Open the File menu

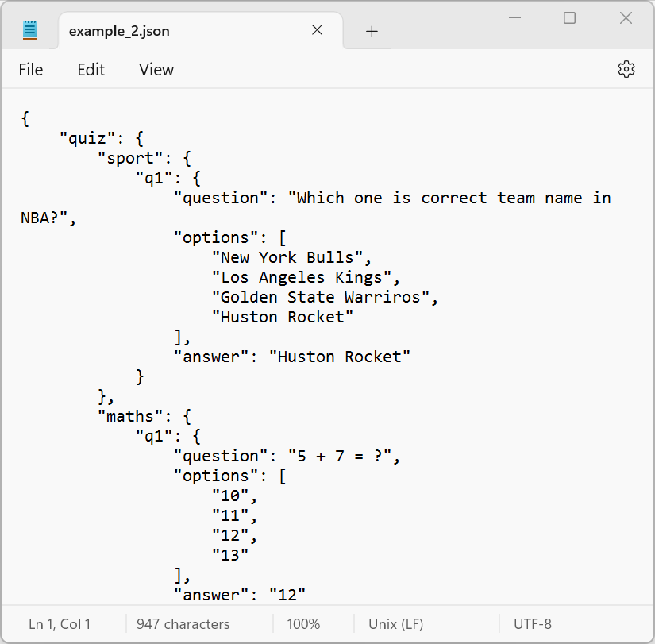[x=31, y=70]
